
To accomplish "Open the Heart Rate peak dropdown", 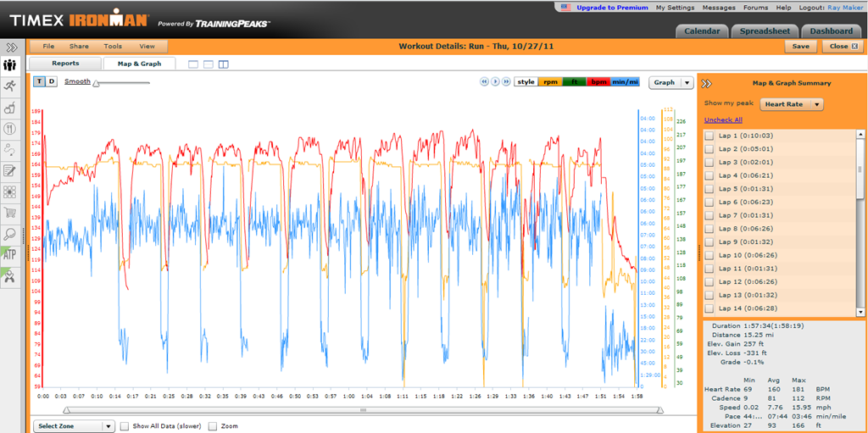I will (x=792, y=104).
